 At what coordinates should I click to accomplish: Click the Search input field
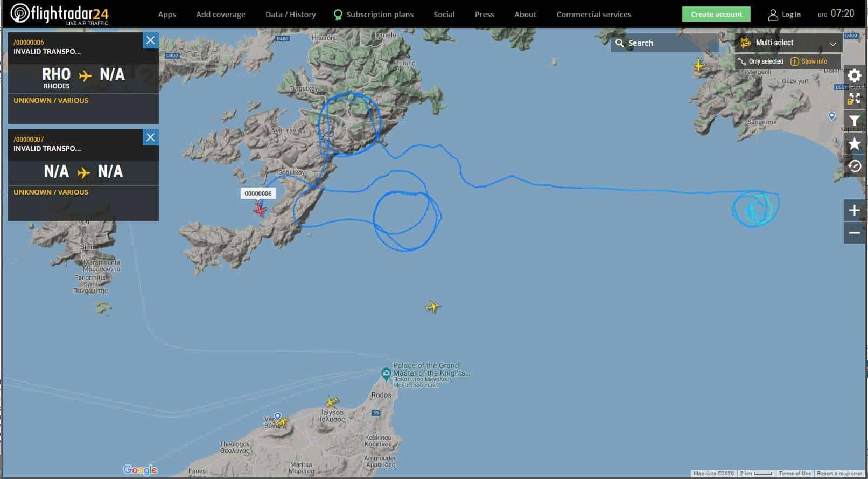[x=664, y=43]
